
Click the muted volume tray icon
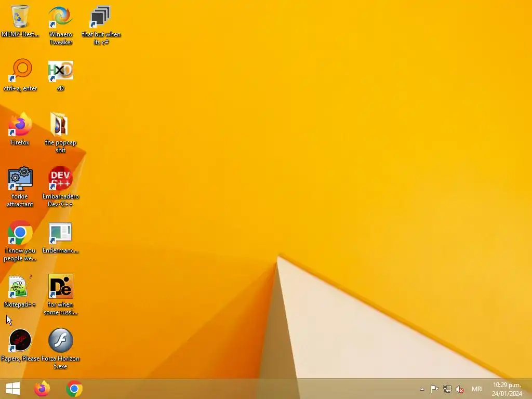click(460, 389)
